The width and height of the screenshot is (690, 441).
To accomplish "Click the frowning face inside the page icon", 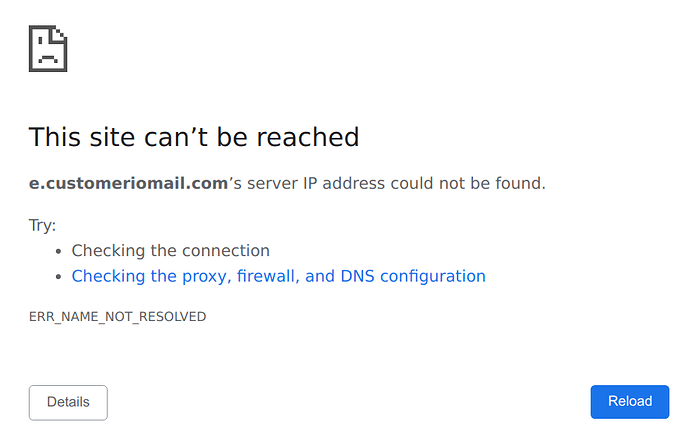I will [x=46, y=55].
